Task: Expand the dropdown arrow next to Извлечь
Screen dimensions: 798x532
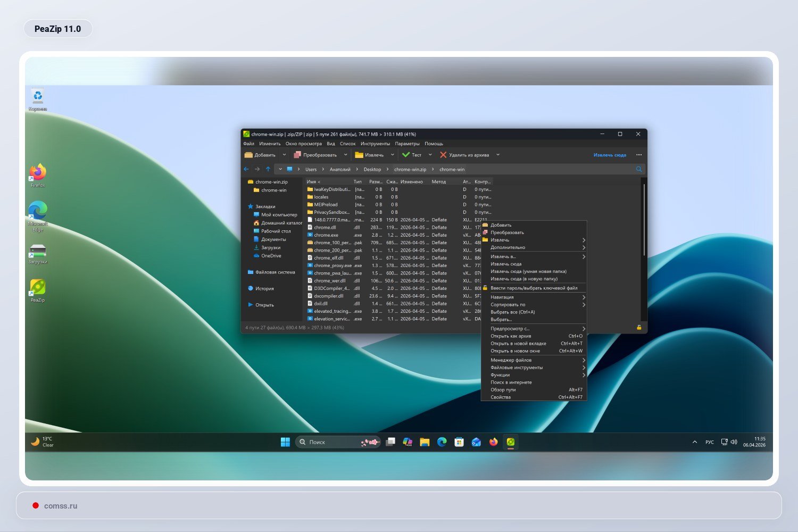Action: [x=393, y=155]
